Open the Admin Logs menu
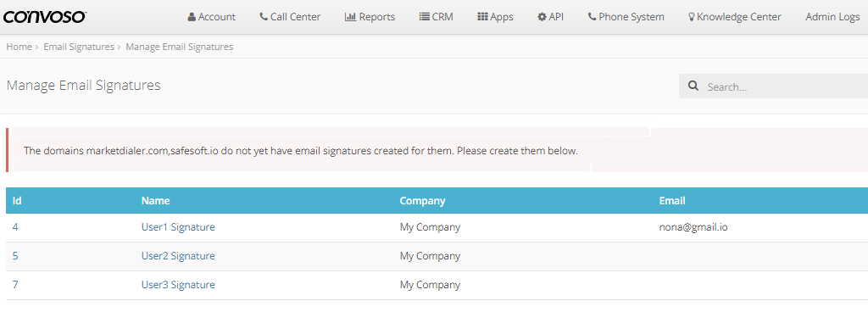The height and width of the screenshot is (312, 868). pos(832,17)
